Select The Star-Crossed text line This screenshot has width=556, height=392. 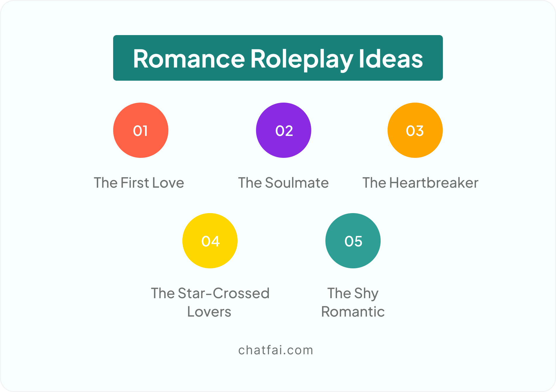(210, 293)
